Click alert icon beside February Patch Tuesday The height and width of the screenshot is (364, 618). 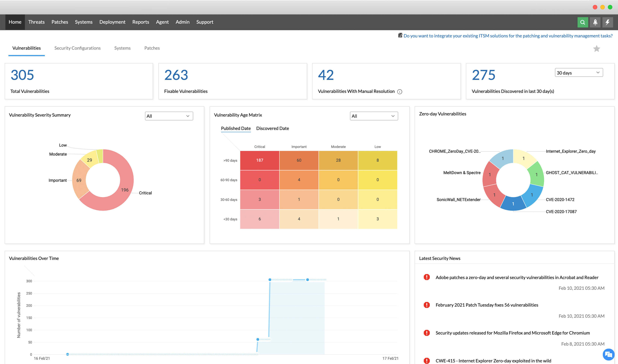(427, 305)
